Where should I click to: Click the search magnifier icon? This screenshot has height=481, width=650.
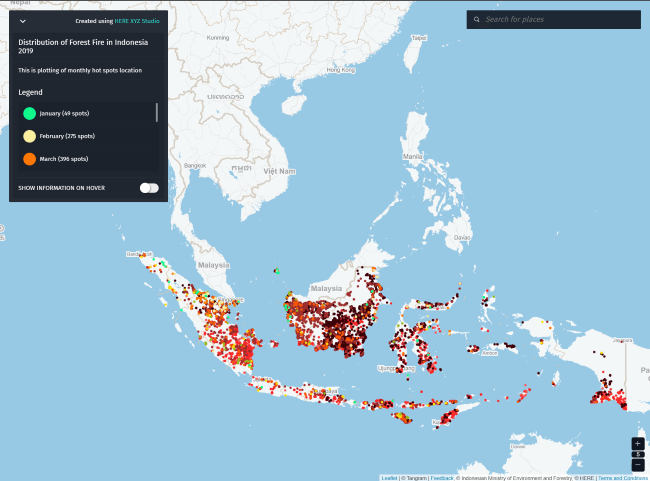point(477,19)
